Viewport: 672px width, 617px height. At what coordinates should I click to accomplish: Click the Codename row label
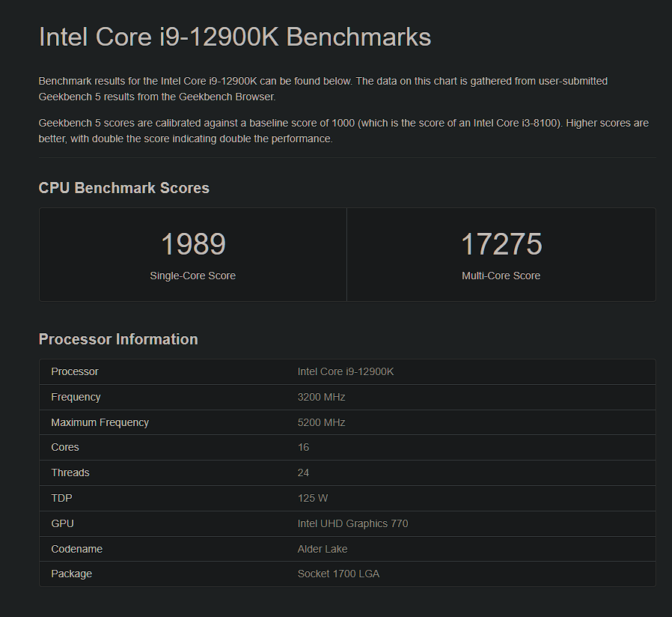(x=77, y=549)
